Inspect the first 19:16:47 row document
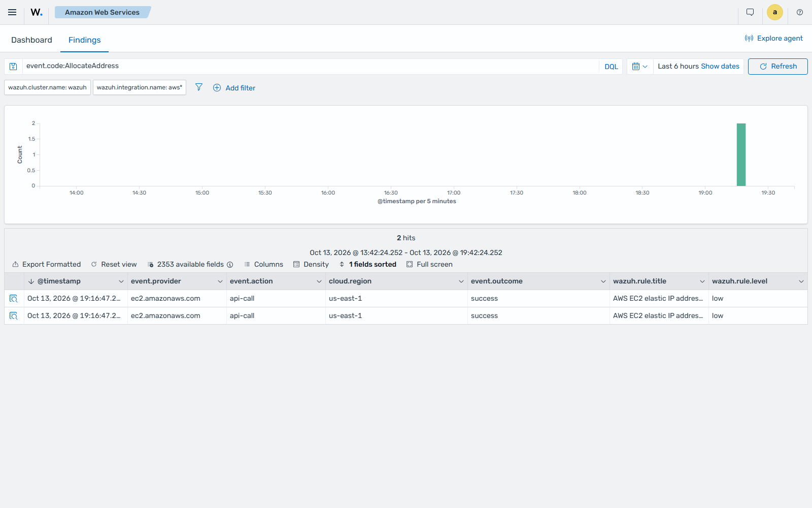Image resolution: width=812 pixels, height=508 pixels. [x=14, y=299]
